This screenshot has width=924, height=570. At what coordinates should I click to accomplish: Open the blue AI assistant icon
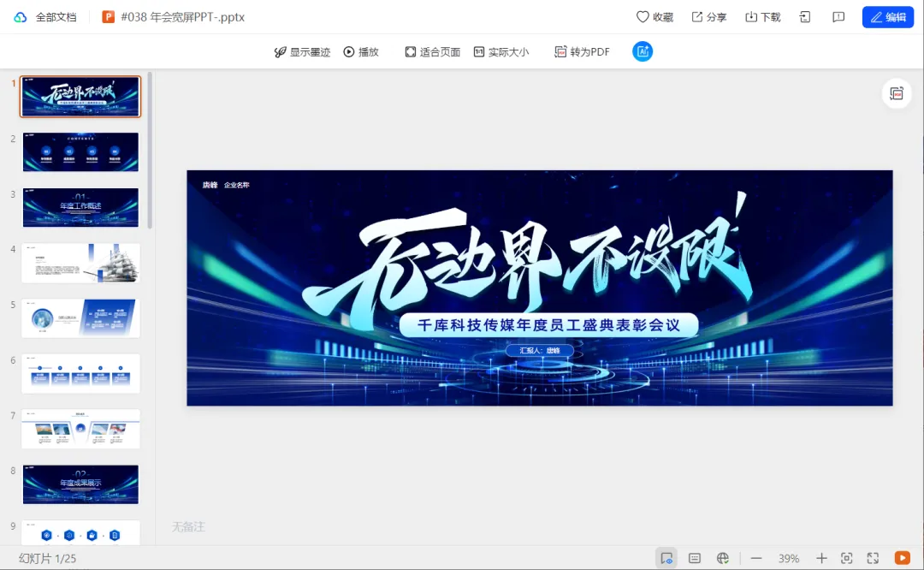point(643,52)
